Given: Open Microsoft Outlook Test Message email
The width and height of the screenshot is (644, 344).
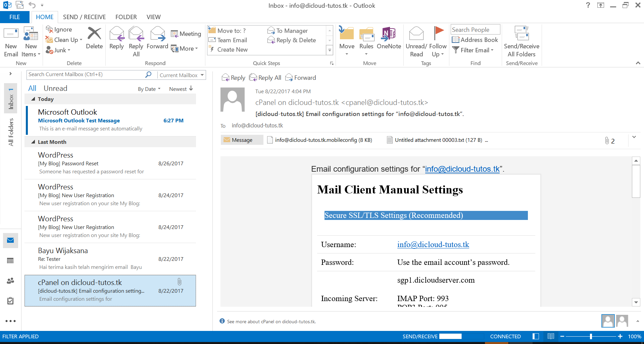Looking at the screenshot, I should 111,120.
